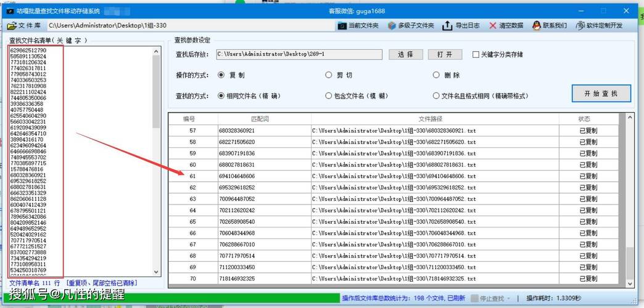Select row number 58 in results
This screenshot has height=308, width=644.
point(192,142)
